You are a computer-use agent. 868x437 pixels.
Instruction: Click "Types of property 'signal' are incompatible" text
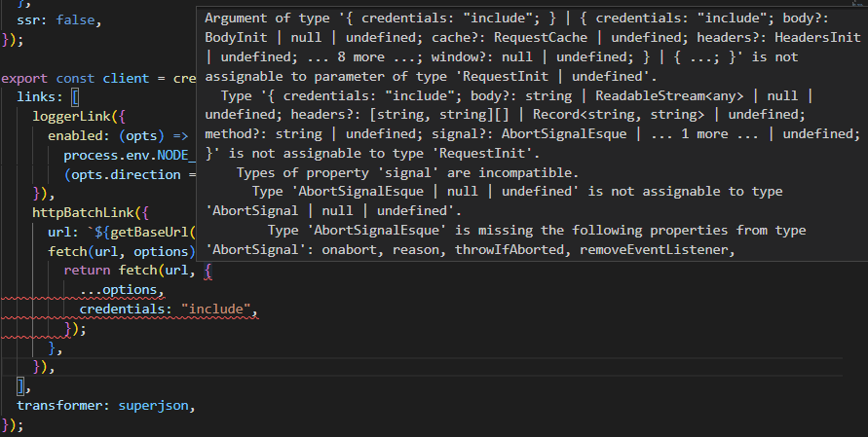coord(407,172)
